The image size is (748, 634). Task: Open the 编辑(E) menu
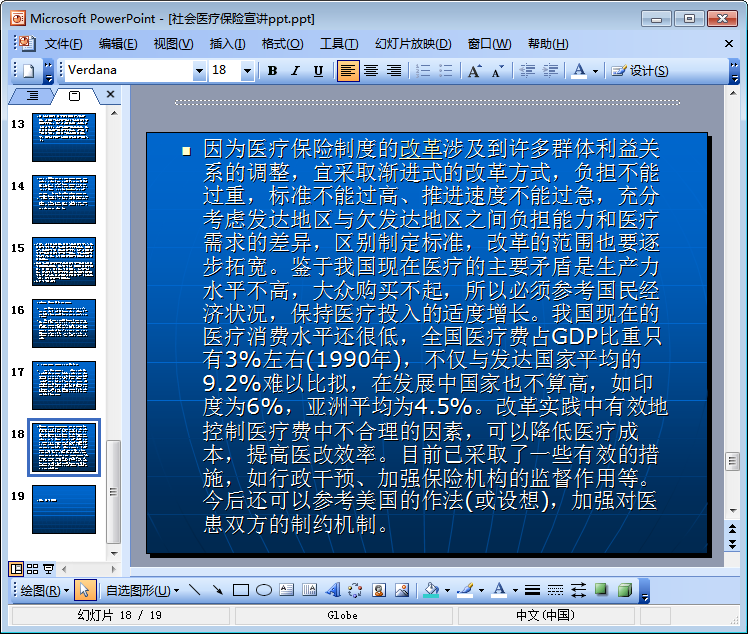(x=118, y=44)
